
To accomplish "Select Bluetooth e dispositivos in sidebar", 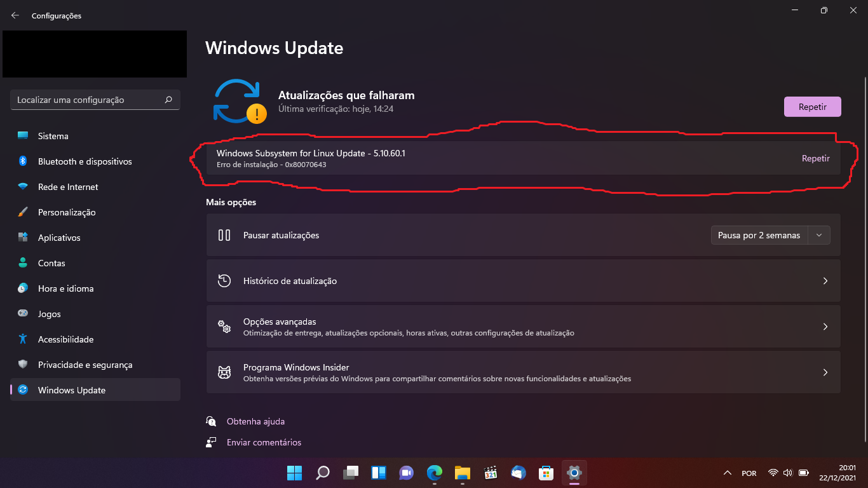I will (95, 161).
